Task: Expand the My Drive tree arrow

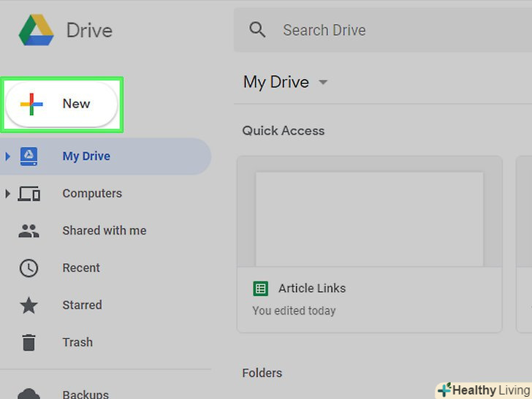Action: (x=7, y=156)
